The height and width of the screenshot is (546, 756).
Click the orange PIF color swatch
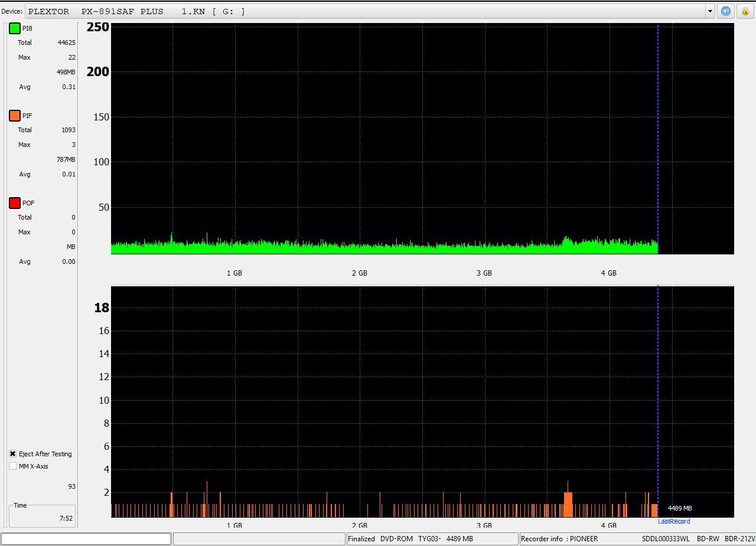coord(15,116)
